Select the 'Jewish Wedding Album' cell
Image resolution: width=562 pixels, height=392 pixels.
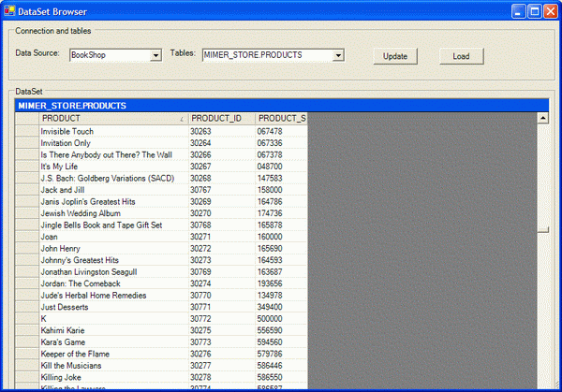tap(113, 213)
